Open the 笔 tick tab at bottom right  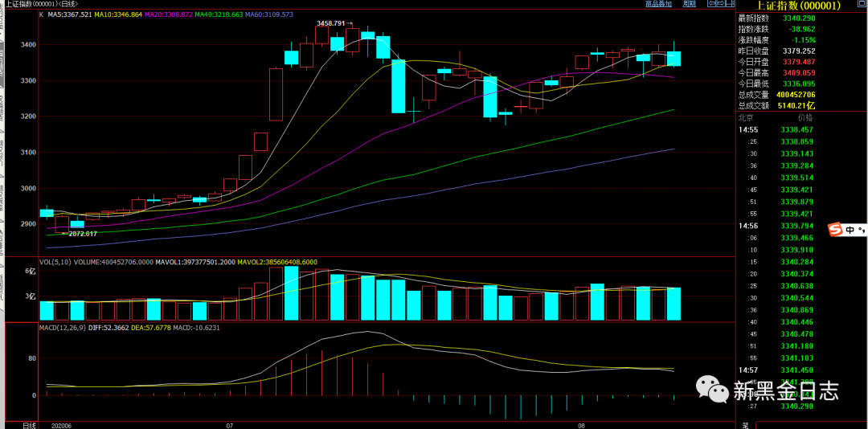pyautogui.click(x=746, y=425)
